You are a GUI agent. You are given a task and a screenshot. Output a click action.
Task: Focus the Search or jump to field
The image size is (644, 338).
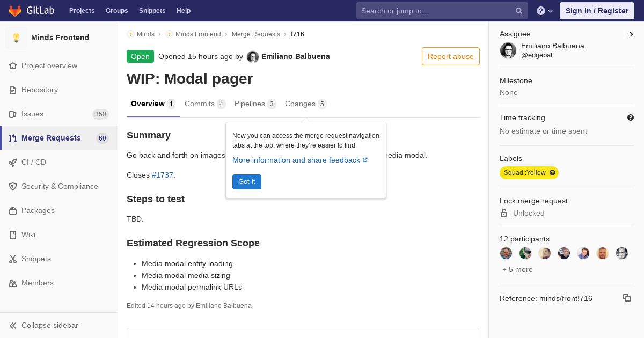point(435,11)
